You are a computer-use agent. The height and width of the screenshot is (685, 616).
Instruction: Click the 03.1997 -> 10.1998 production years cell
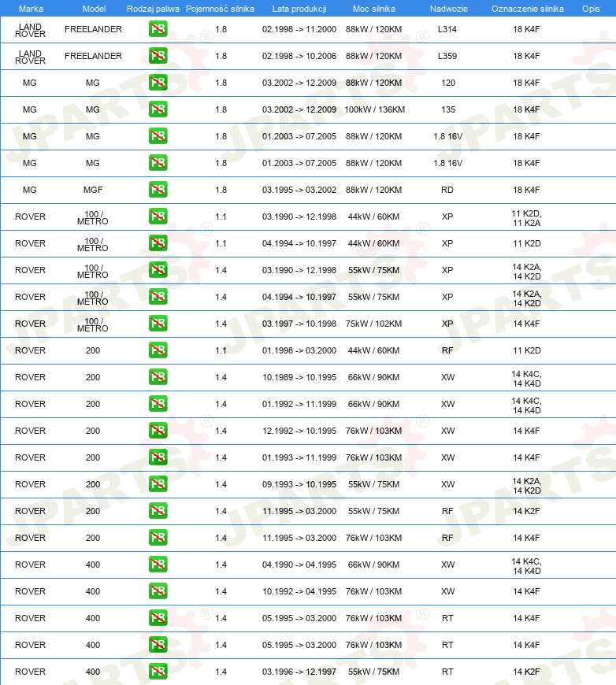click(299, 324)
